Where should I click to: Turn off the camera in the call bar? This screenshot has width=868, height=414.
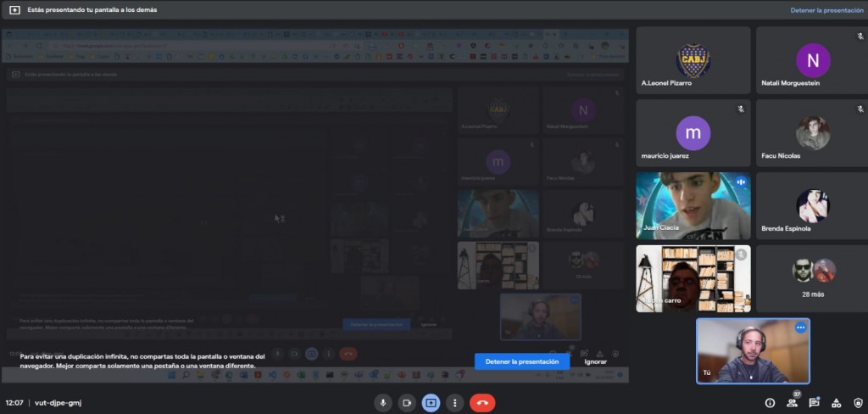(x=407, y=403)
